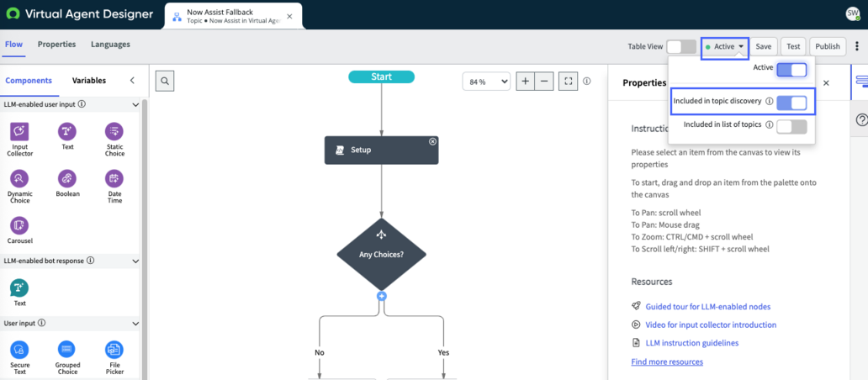The width and height of the screenshot is (868, 380).
Task: Toggle the Table View switch
Action: [x=681, y=46]
